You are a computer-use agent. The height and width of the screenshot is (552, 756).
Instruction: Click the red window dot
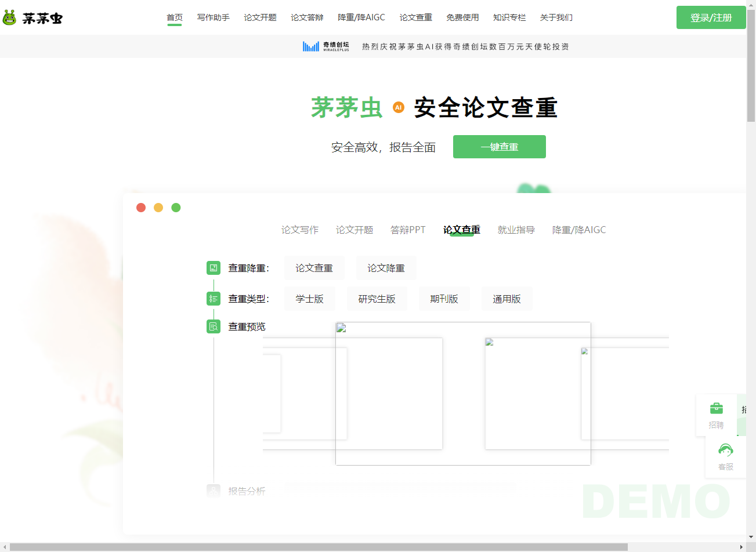(x=141, y=208)
